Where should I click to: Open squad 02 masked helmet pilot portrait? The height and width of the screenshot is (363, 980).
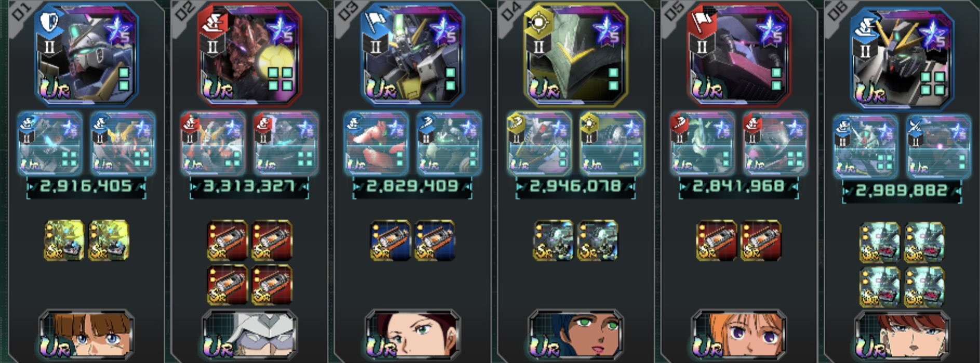pos(249,335)
